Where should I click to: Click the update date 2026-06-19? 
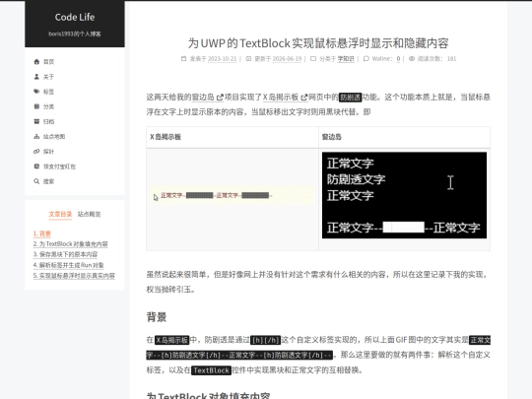287,59
